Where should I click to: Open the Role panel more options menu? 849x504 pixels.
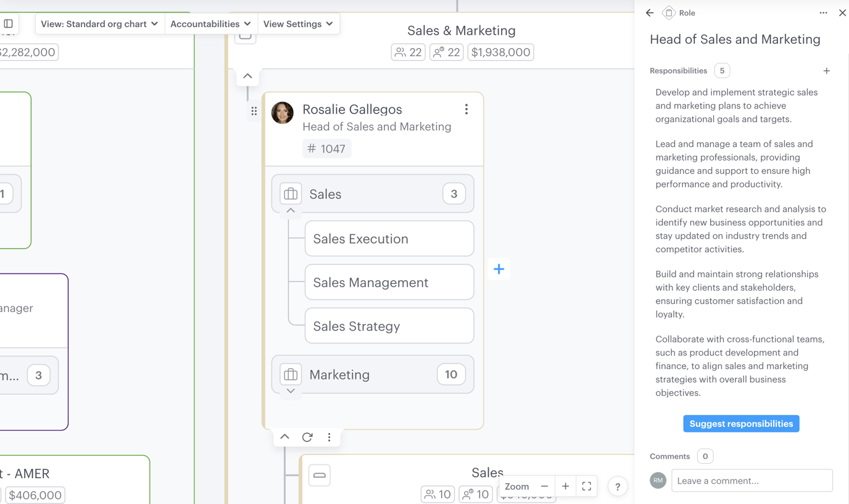point(823,13)
